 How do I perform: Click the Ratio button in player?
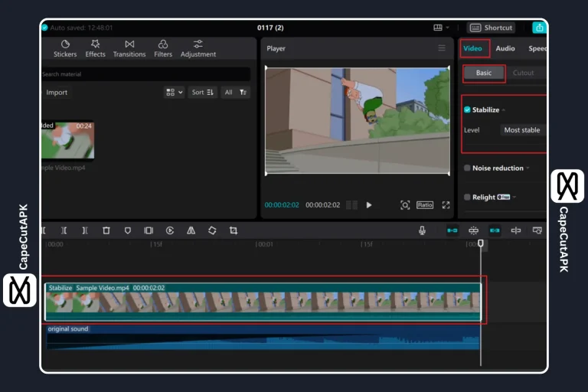click(x=425, y=205)
